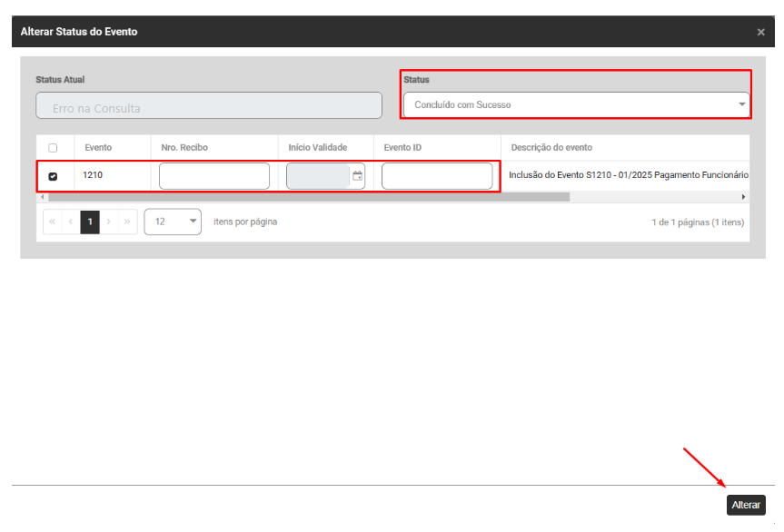
Task: Select page 1 in pagination
Action: (89, 222)
